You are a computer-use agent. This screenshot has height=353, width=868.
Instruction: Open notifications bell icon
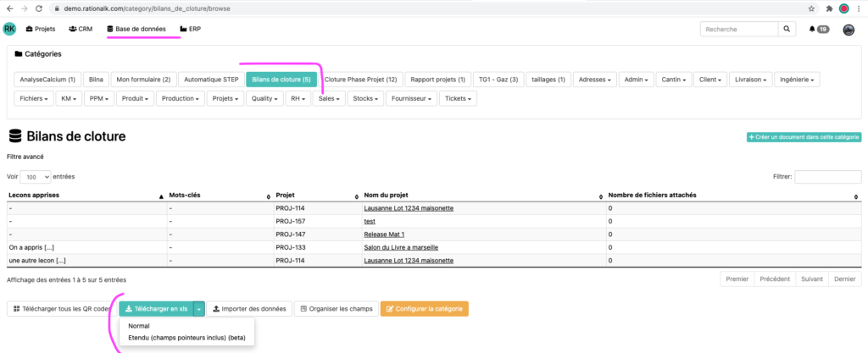coord(812,29)
